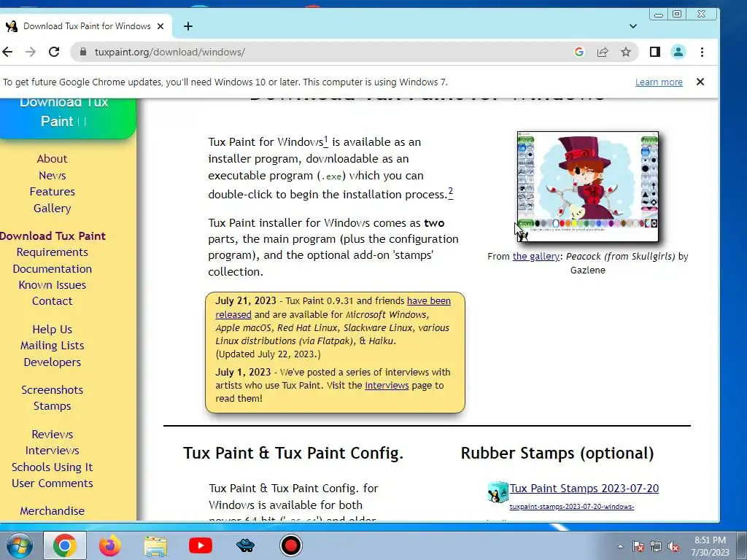This screenshot has height=560, width=747.
Task: Click the muted volume tray icon
Action: point(673,546)
